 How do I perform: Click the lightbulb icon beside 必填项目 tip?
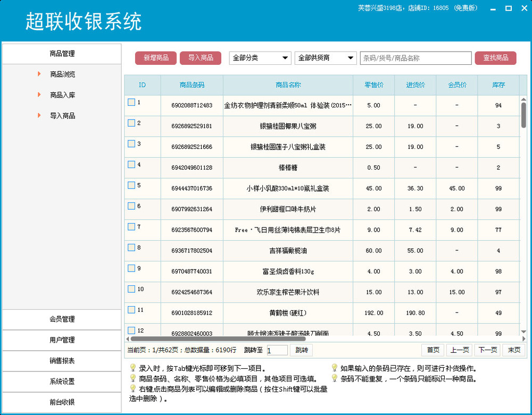tap(133, 378)
